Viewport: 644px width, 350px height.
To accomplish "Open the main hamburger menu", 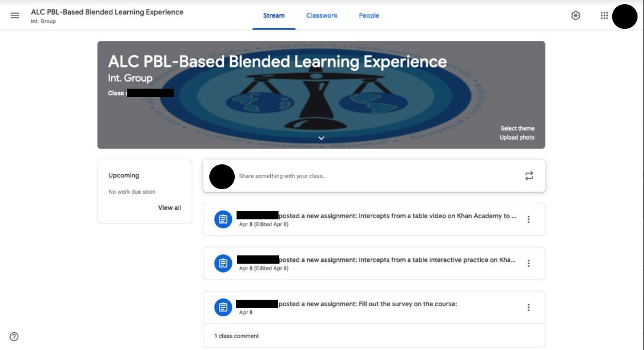I will coord(15,15).
